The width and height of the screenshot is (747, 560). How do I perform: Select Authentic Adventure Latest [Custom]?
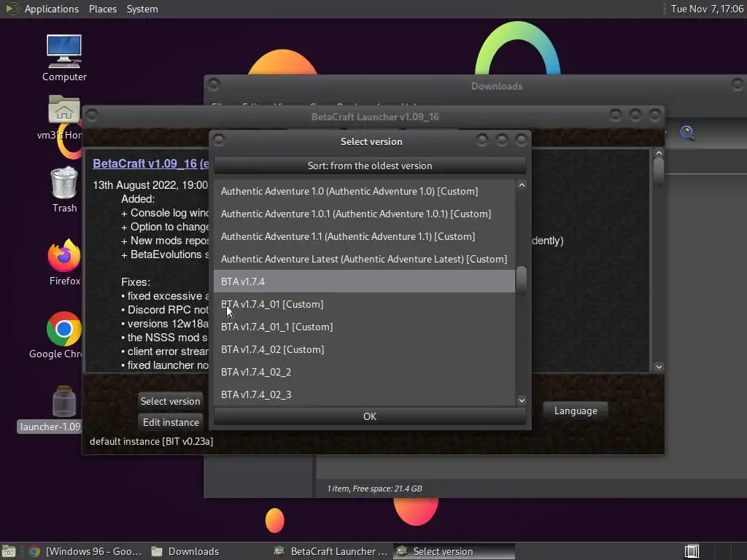pos(364,259)
